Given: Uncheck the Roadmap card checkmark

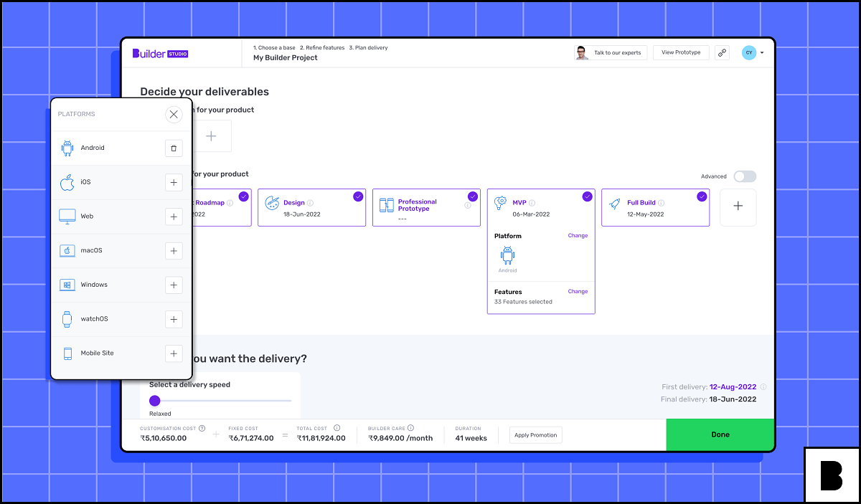Looking at the screenshot, I should tap(243, 196).
